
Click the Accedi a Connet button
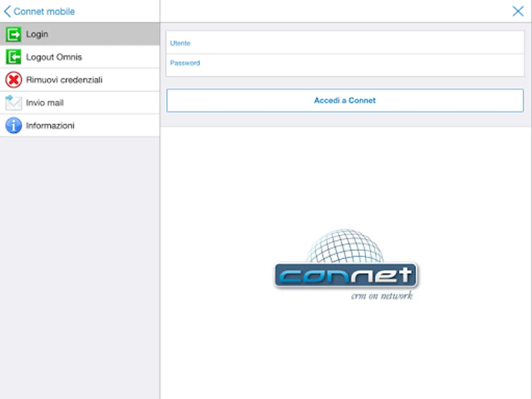pos(345,101)
